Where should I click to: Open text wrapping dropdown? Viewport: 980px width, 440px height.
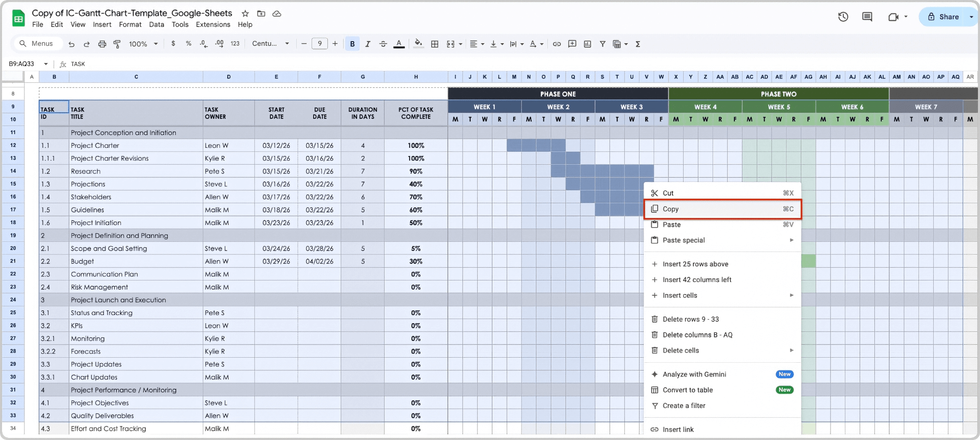[516, 44]
